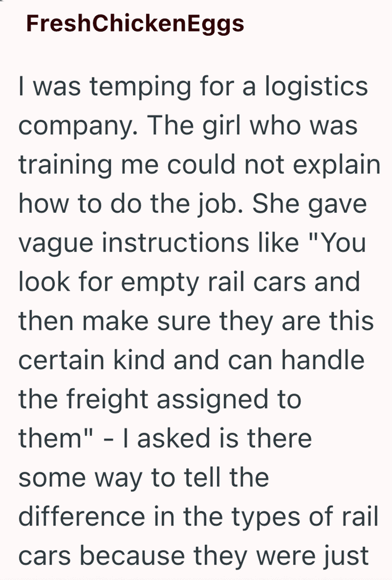The height and width of the screenshot is (580, 392).
Task: Click the word "training" in the text
Action: click(65, 165)
